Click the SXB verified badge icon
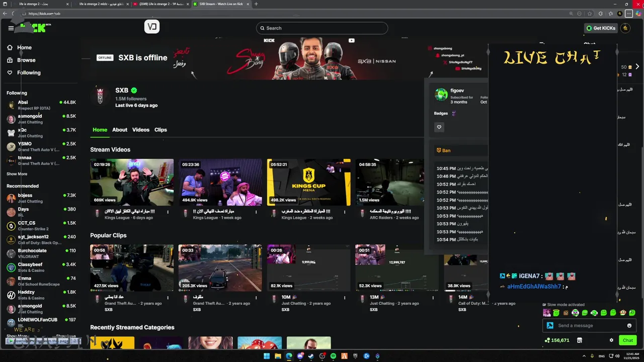Screen dimensions: 644x362 click(x=134, y=90)
